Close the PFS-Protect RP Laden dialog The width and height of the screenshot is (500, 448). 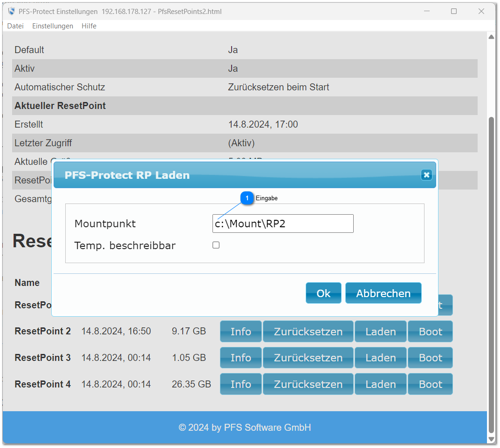coord(426,175)
